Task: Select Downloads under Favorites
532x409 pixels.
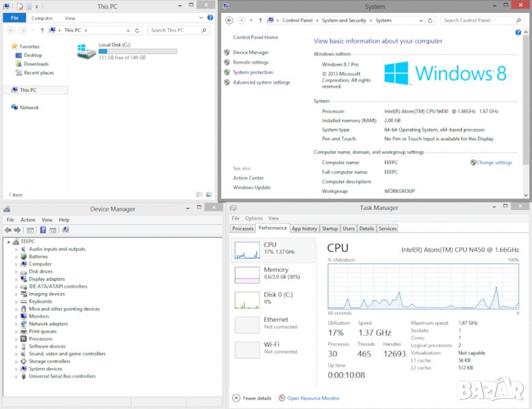Action: (36, 64)
